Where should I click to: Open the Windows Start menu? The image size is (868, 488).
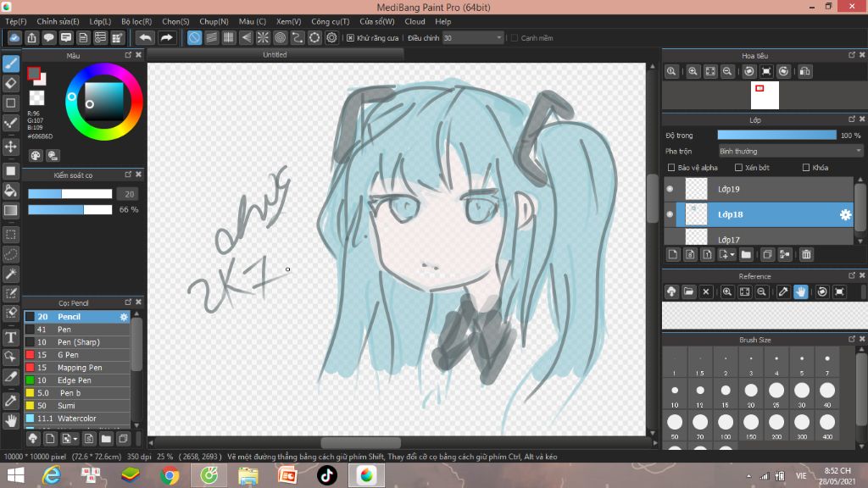pyautogui.click(x=15, y=475)
